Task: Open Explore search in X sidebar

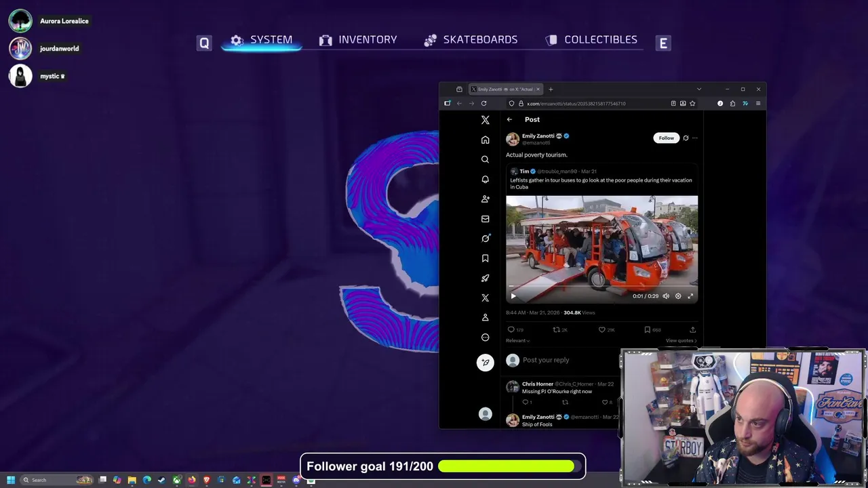Action: [485, 159]
